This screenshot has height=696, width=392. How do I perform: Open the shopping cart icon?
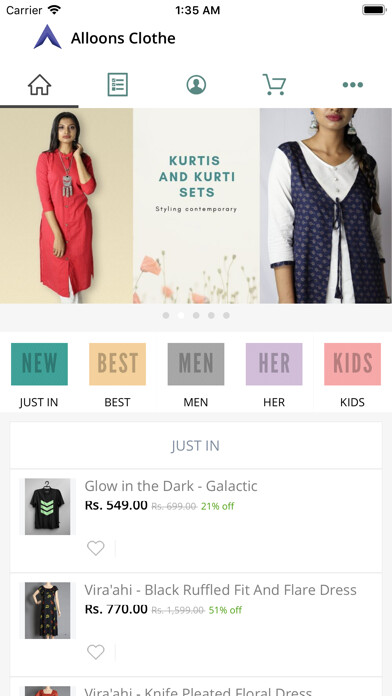[x=274, y=84]
